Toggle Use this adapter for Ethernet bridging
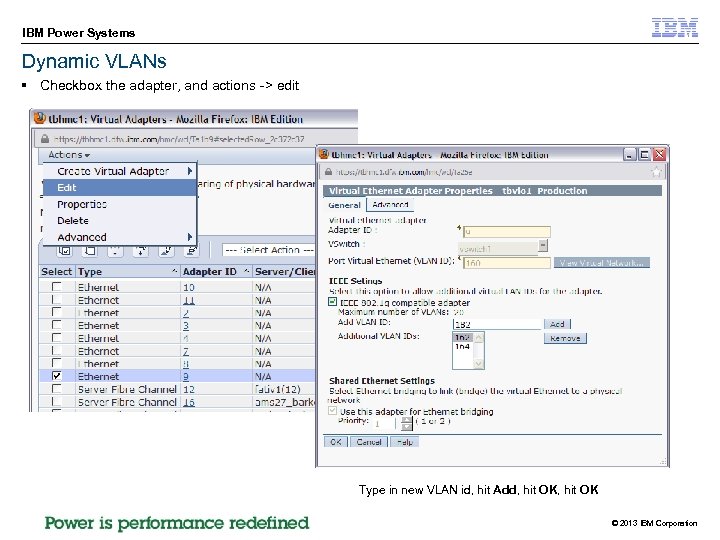The image size is (720, 540). [x=332, y=411]
